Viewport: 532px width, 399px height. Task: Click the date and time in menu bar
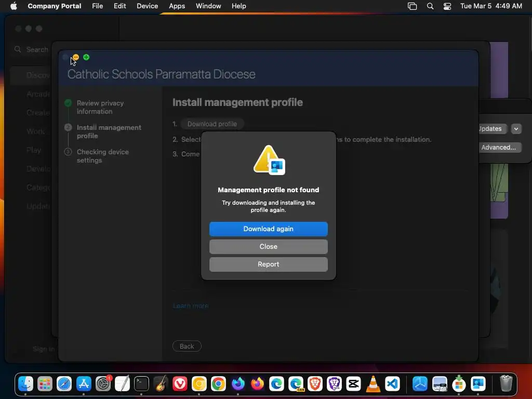[491, 6]
